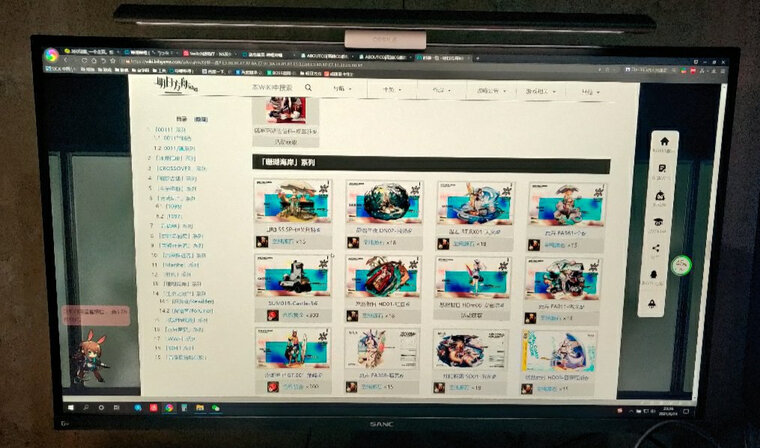760x448 pixels.
Task: Open yellow-bordered skin thumbnail in bottom row
Action: 559,352
